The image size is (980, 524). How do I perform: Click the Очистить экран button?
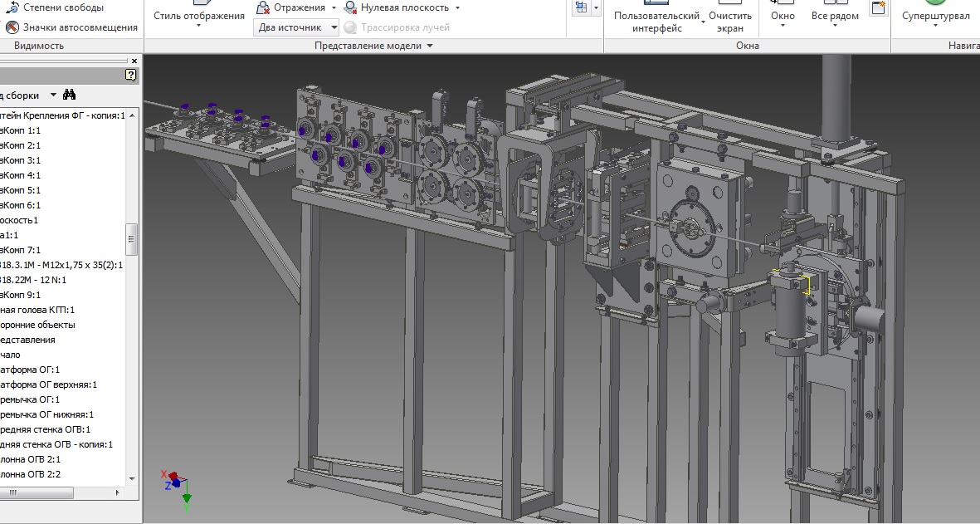point(730,22)
